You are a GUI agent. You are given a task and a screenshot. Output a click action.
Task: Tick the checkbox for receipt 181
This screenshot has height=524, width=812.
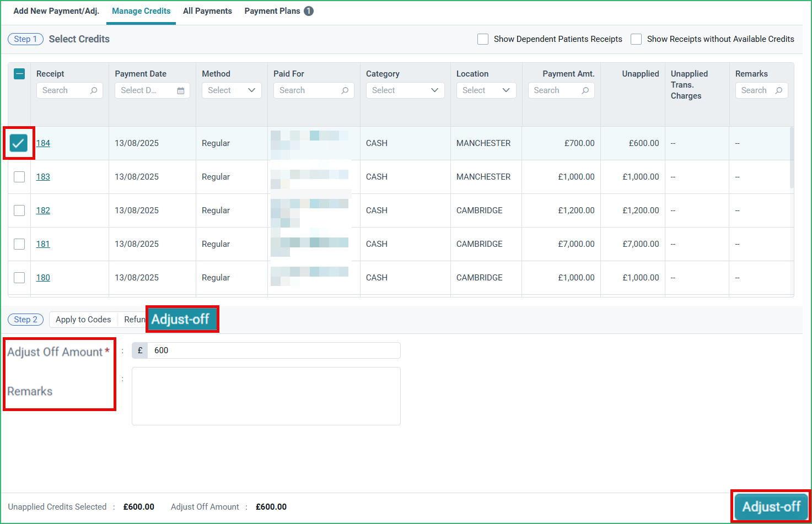coord(19,244)
